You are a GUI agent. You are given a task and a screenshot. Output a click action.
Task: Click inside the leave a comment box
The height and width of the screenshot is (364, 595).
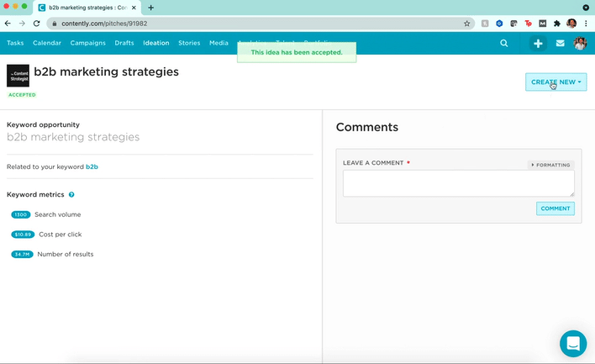pos(458,183)
